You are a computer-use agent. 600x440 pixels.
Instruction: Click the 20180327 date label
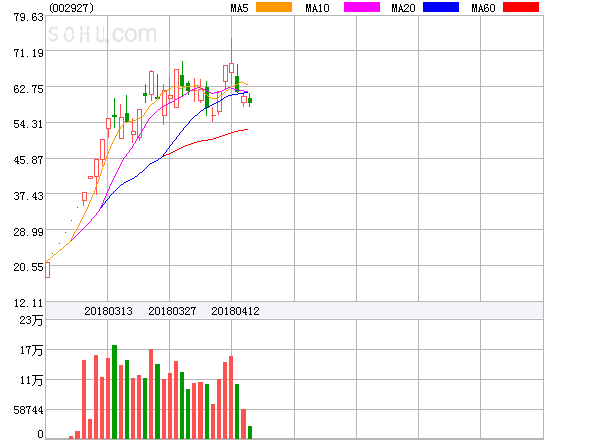[x=172, y=311]
